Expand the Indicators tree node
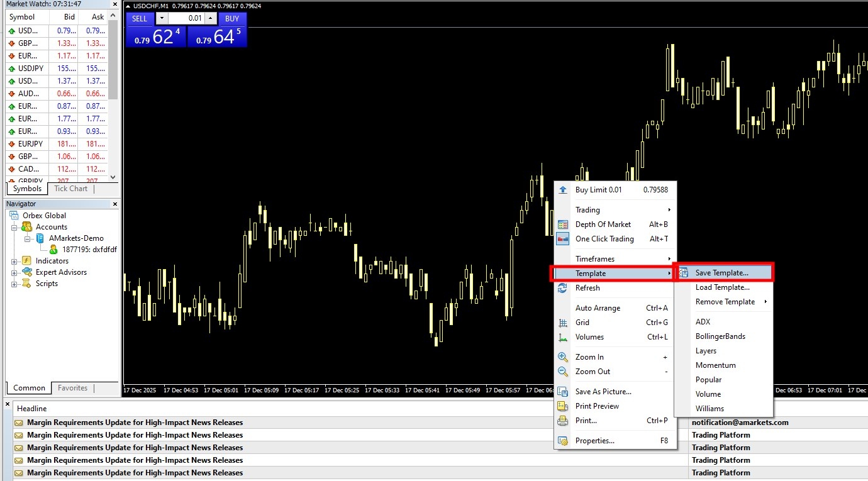This screenshot has width=868, height=481. 14,261
